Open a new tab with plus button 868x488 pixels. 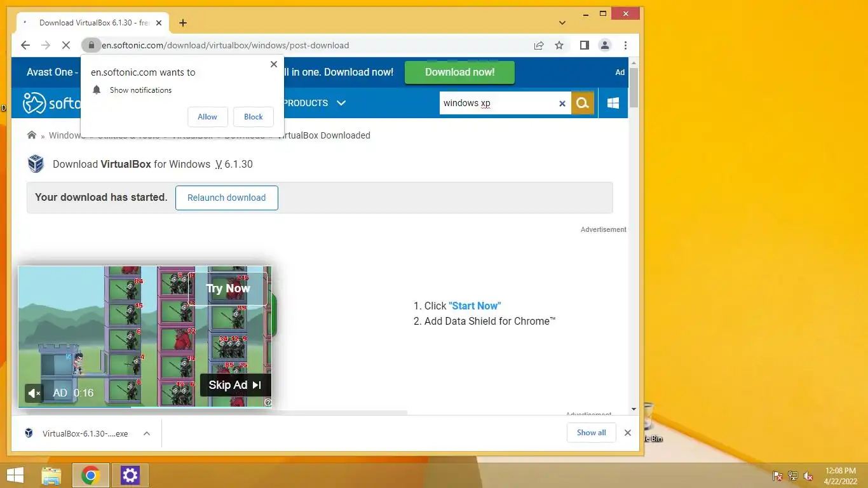183,23
